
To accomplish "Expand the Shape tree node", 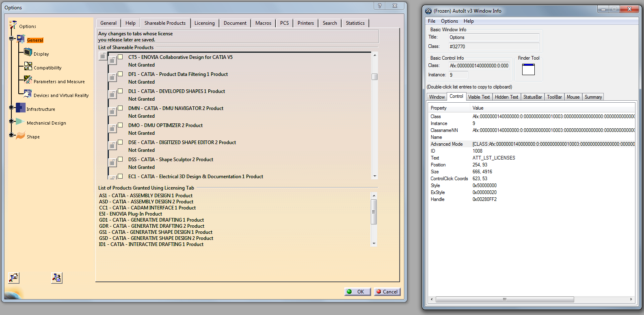I will tap(11, 135).
